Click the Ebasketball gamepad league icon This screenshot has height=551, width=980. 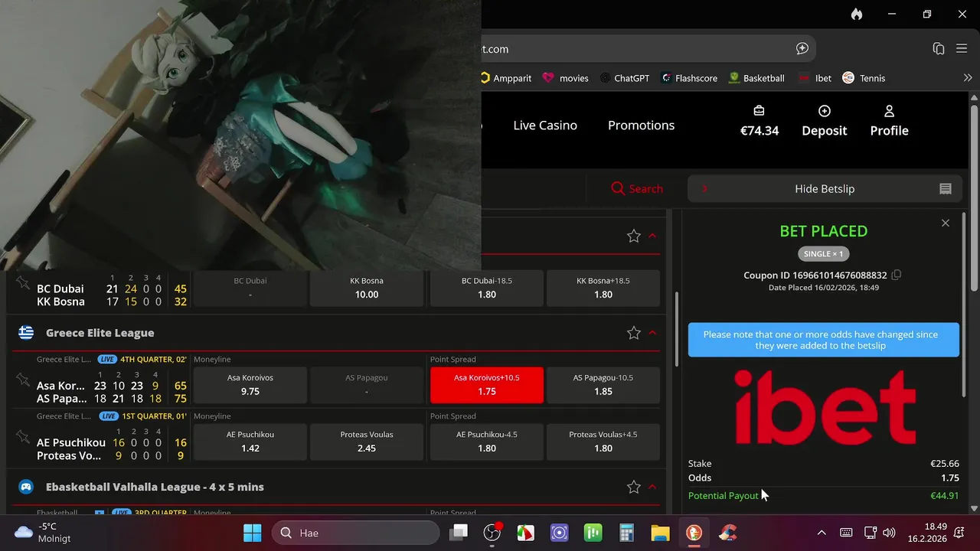26,487
